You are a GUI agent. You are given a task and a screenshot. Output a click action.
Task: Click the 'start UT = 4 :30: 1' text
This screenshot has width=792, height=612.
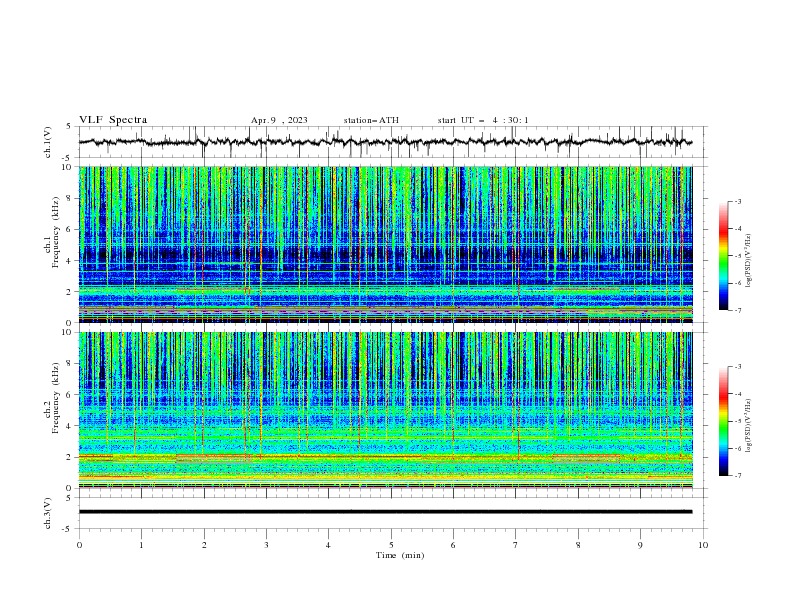click(483, 120)
